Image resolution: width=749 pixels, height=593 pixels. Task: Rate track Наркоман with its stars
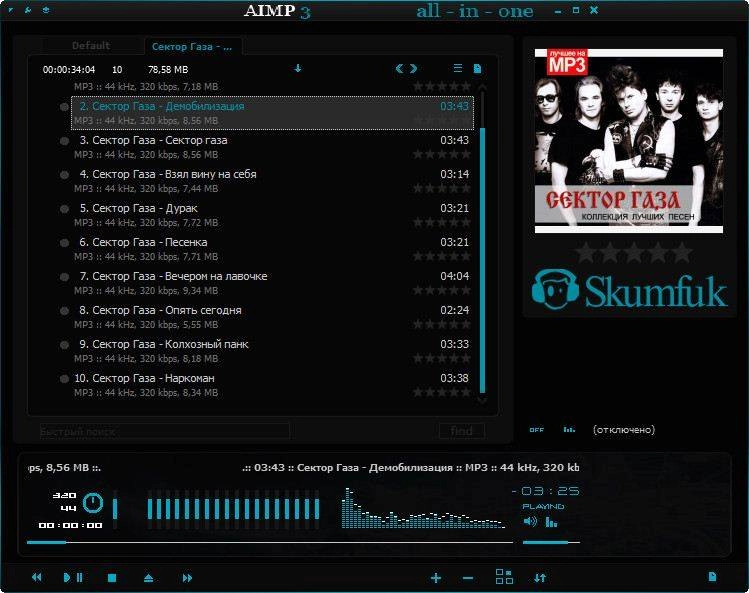point(442,392)
